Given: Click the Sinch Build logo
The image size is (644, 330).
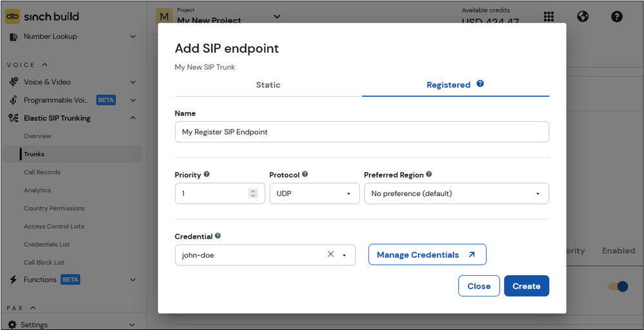Looking at the screenshot, I should pos(41,16).
